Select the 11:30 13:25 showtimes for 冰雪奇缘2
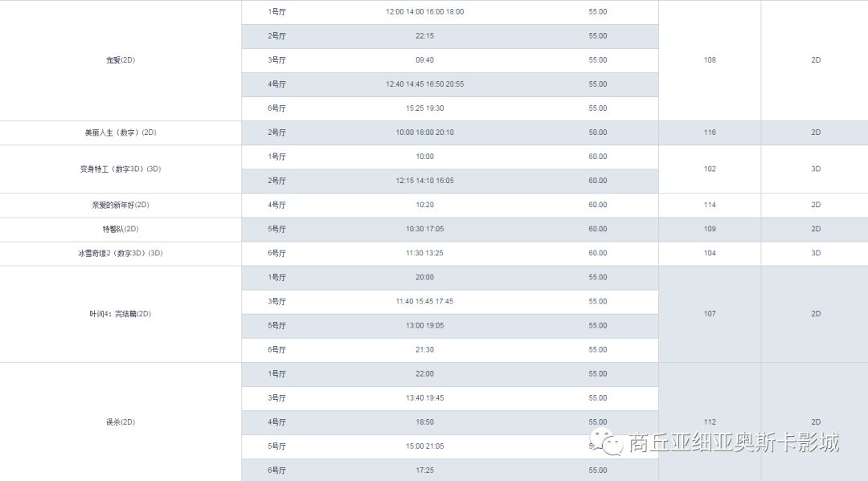Screen dimensions: 868x481 pos(424,253)
